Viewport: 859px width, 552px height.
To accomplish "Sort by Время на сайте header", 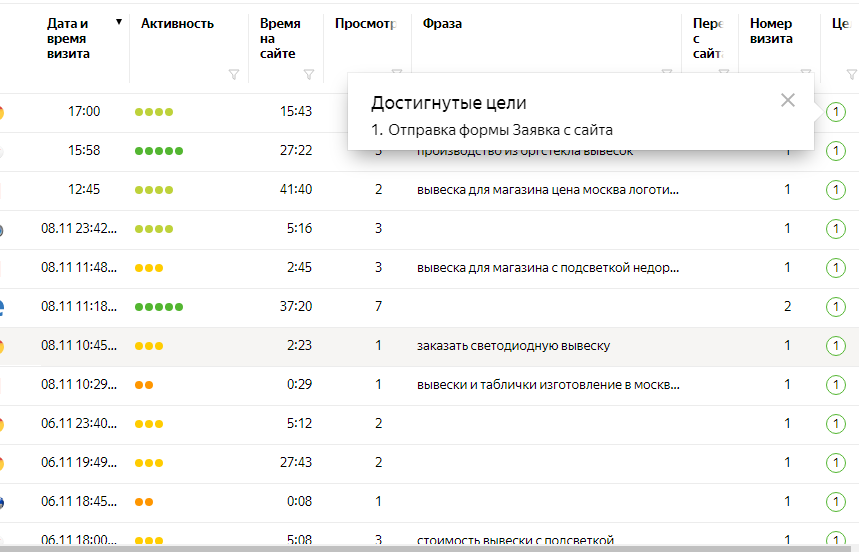I will [x=280, y=38].
